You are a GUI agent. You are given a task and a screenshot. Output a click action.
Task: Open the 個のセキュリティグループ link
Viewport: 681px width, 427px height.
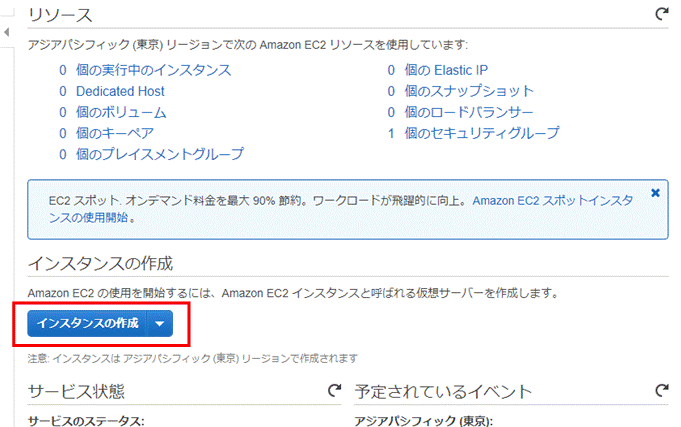[x=482, y=133]
